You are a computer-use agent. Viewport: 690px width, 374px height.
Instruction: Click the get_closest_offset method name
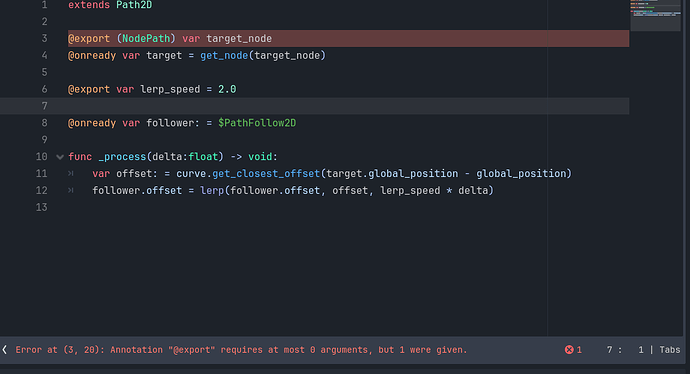point(266,174)
